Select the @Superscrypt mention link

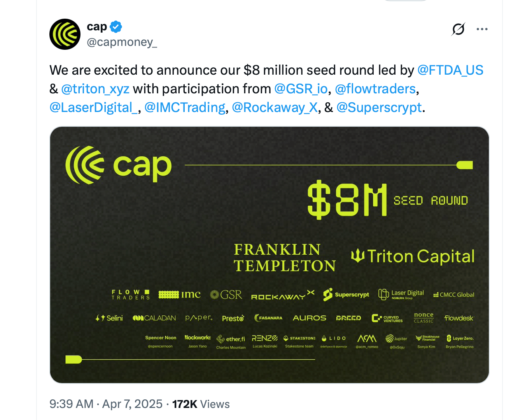coord(379,108)
